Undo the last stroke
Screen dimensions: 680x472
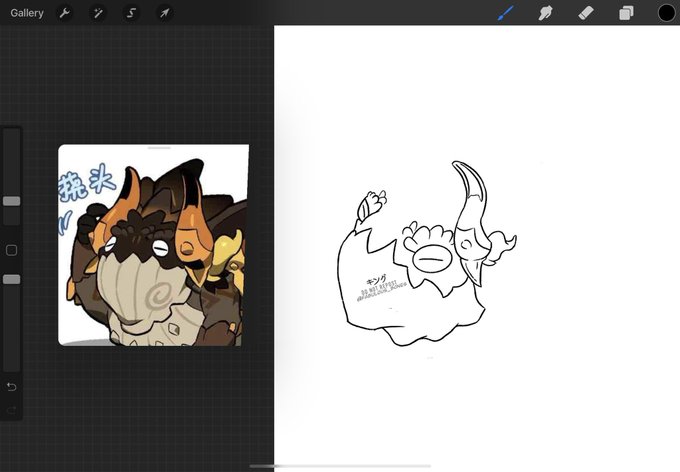(12, 387)
